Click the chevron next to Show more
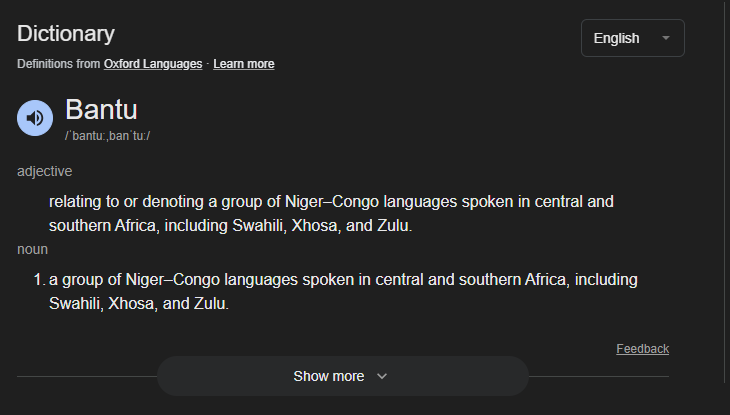 pyautogui.click(x=381, y=376)
